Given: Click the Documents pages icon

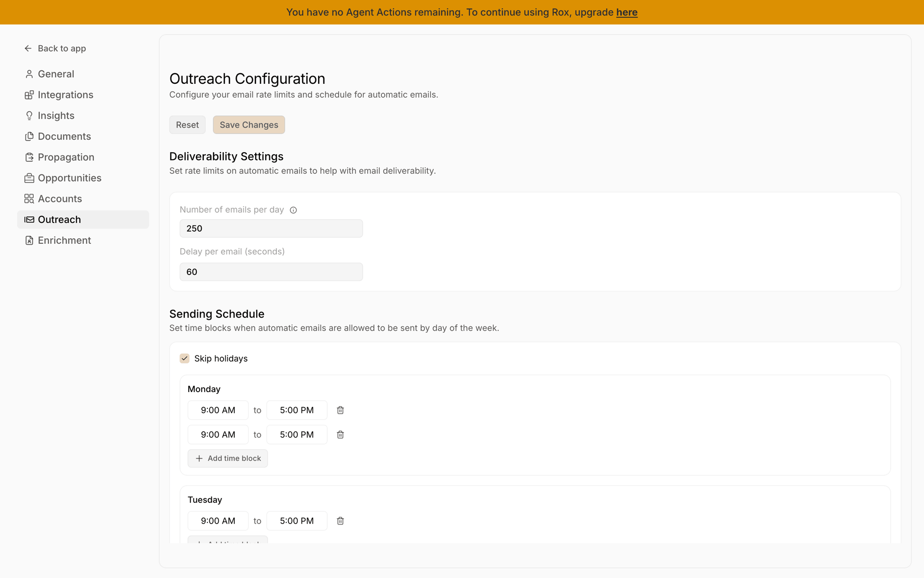Looking at the screenshot, I should tap(29, 136).
